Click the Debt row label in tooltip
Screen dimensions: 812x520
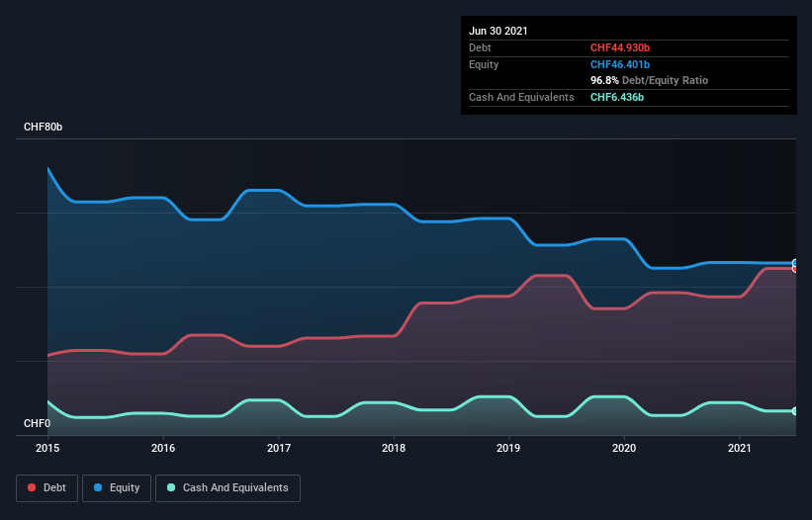click(x=480, y=47)
